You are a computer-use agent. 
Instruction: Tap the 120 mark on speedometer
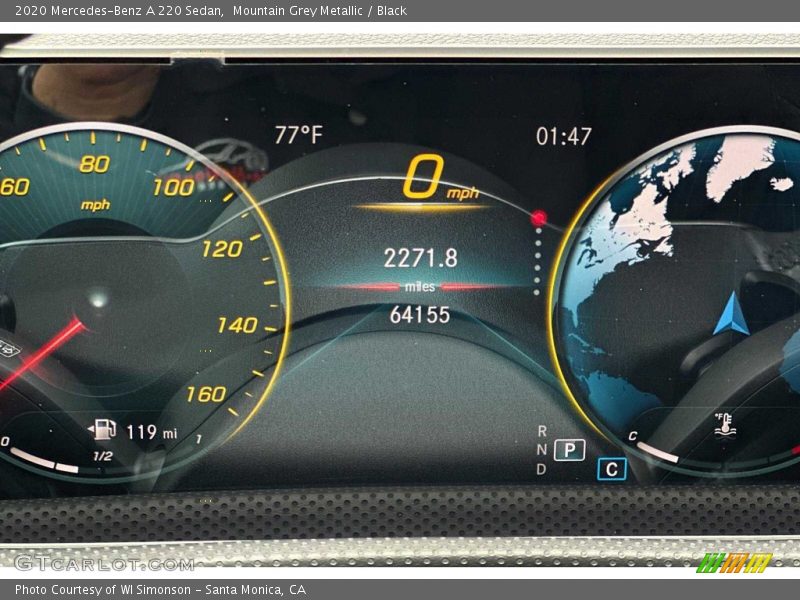click(x=222, y=249)
